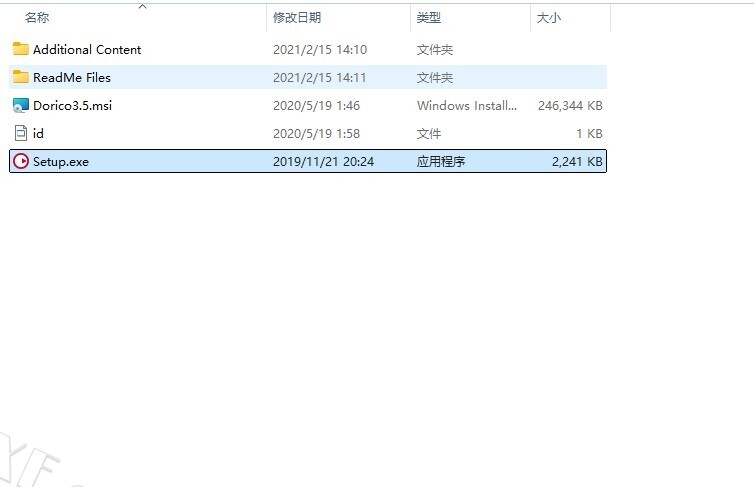Click the 2019/11/21 20:24 date of Setup.exe

point(323,161)
